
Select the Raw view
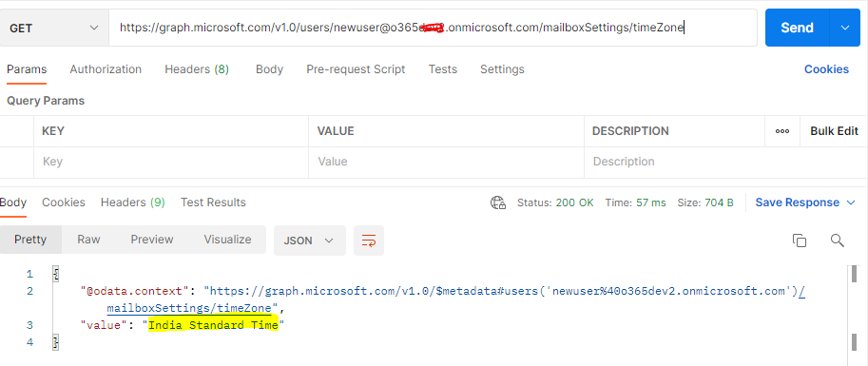click(88, 240)
